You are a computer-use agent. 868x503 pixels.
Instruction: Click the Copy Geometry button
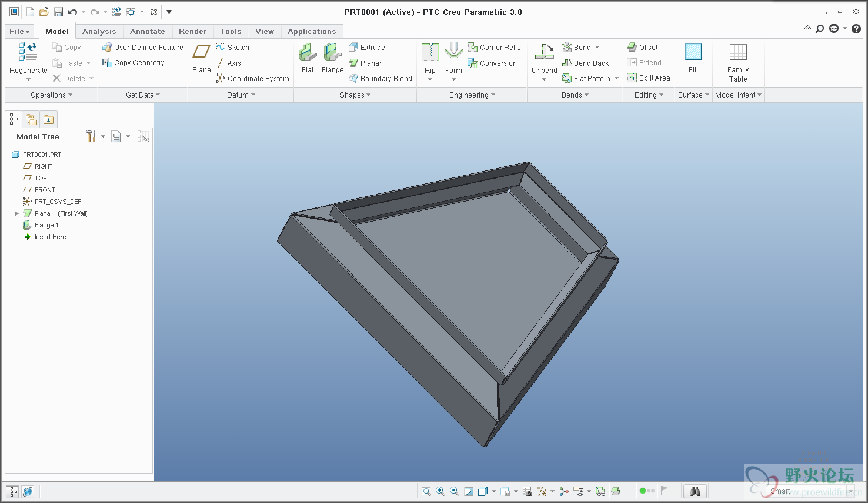(x=133, y=62)
